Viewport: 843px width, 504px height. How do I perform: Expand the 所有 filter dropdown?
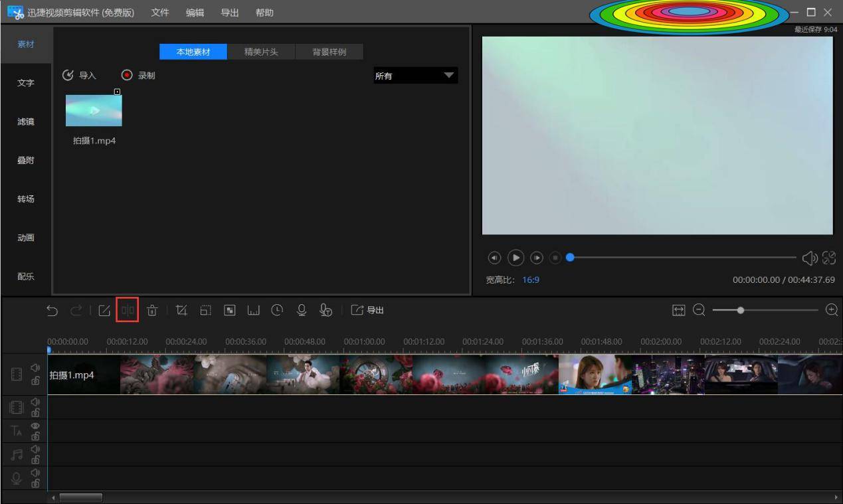point(416,76)
